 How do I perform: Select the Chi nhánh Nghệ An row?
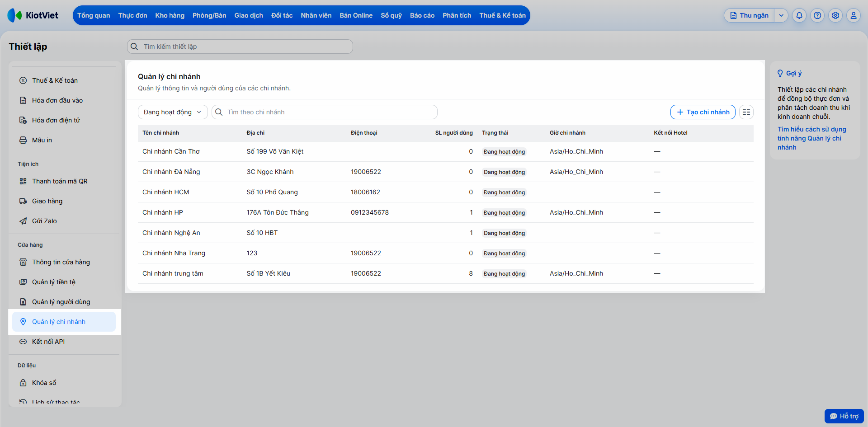click(x=446, y=233)
